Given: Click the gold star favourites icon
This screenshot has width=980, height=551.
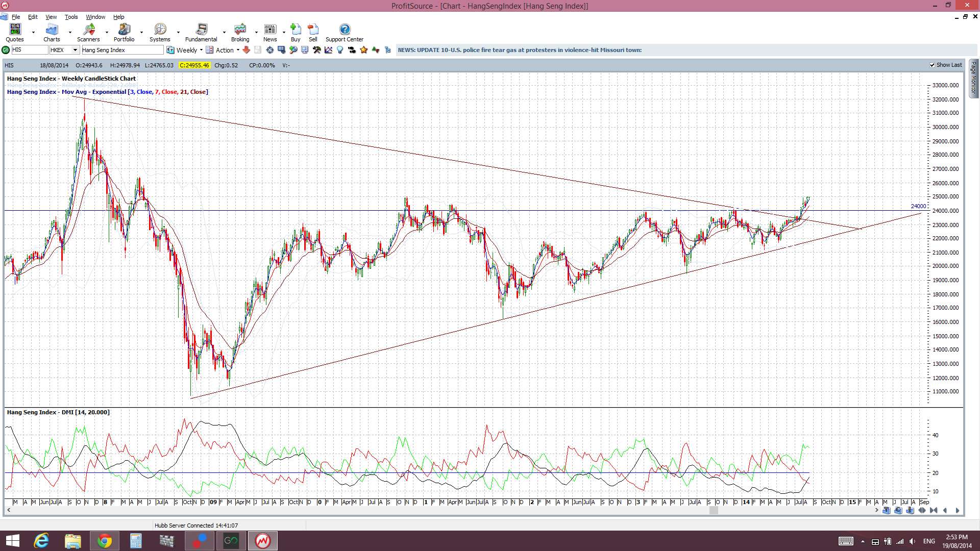Looking at the screenshot, I should (x=363, y=50).
